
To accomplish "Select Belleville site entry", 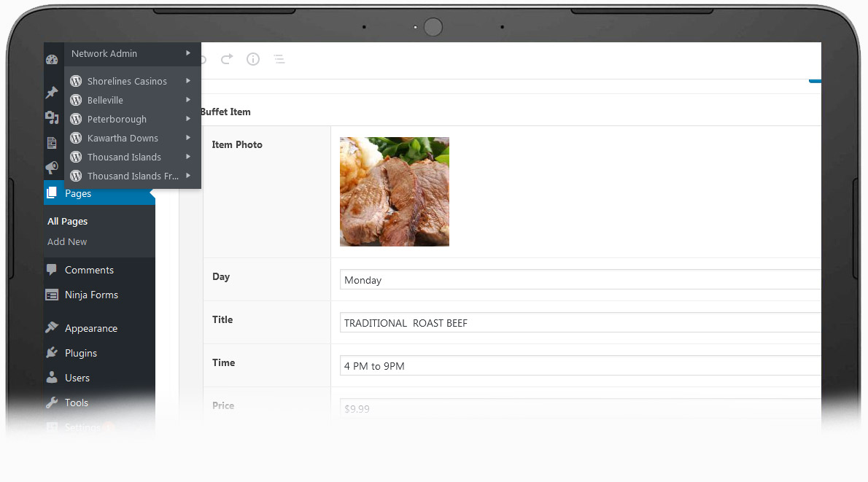I will click(132, 100).
